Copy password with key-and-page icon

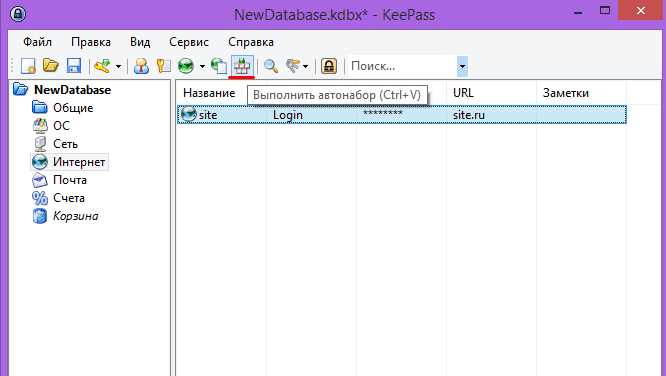164,66
